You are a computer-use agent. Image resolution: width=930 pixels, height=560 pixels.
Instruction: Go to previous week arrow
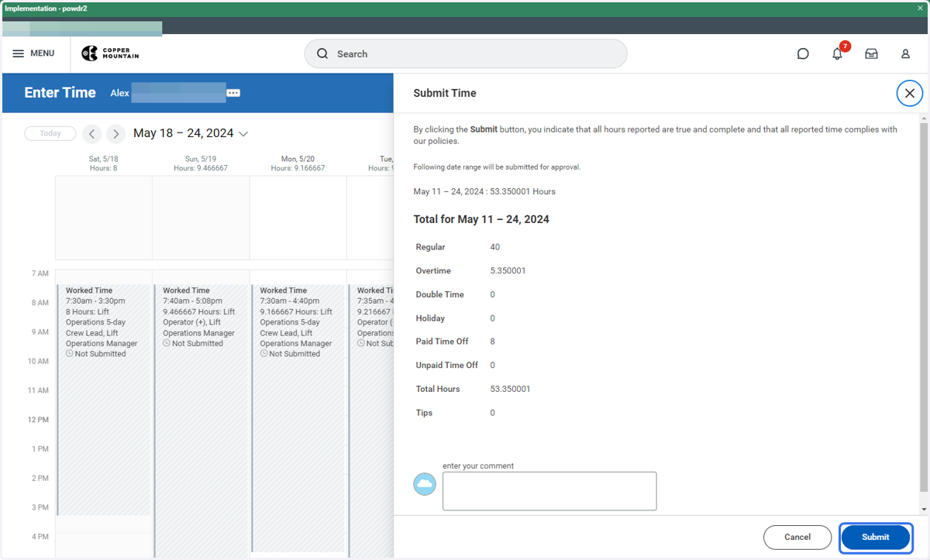pyautogui.click(x=92, y=134)
